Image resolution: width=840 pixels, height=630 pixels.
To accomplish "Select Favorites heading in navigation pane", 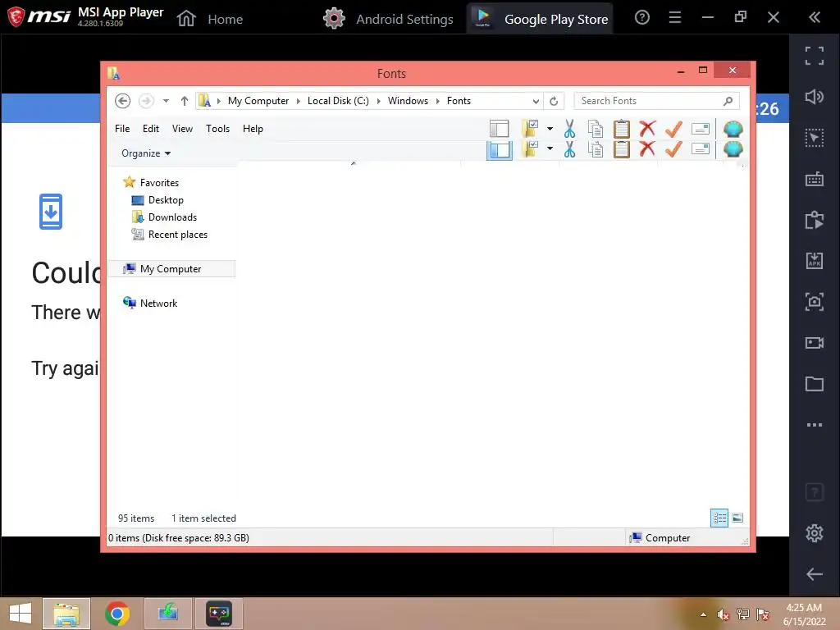I will click(x=159, y=183).
